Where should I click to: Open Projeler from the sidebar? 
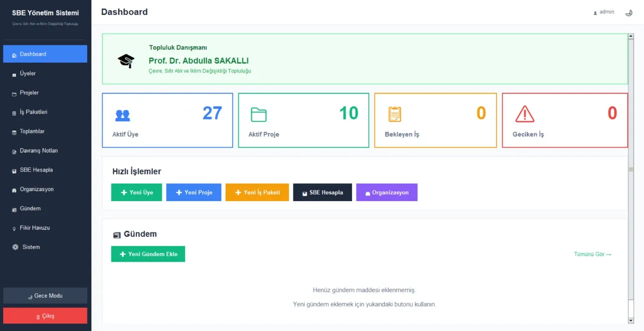point(45,93)
